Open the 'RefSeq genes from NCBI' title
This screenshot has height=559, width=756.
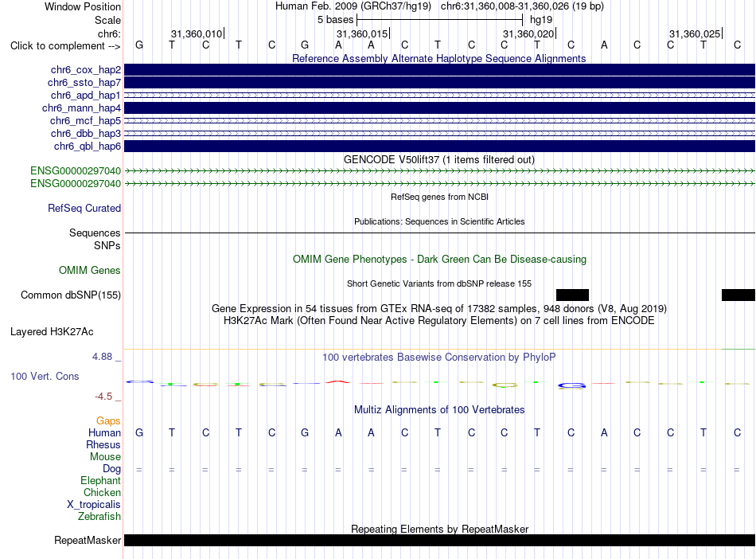click(x=439, y=197)
